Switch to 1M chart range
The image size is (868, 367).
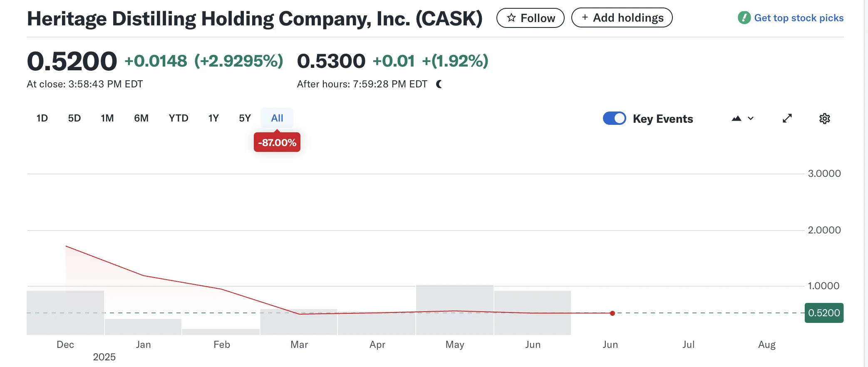tap(107, 118)
